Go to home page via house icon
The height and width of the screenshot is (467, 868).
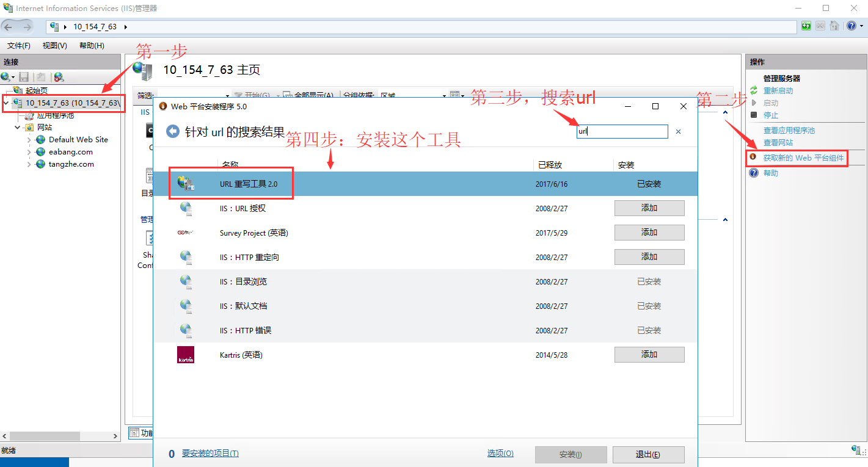pyautogui.click(x=833, y=26)
